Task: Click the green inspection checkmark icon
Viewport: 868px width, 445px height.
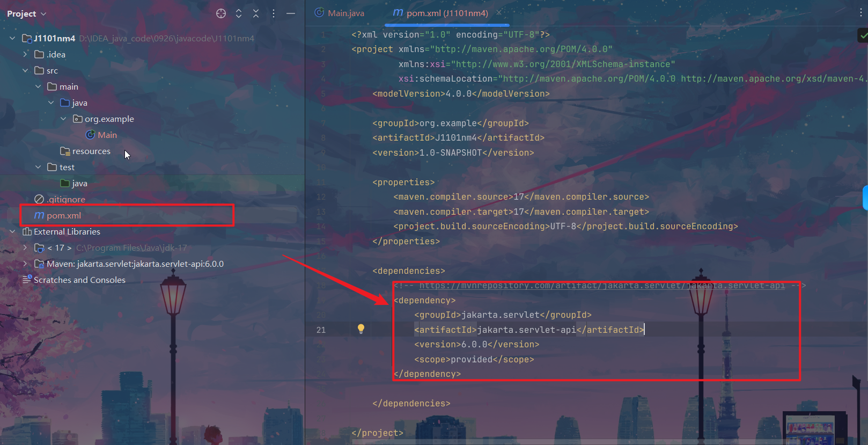Action: 863,36
